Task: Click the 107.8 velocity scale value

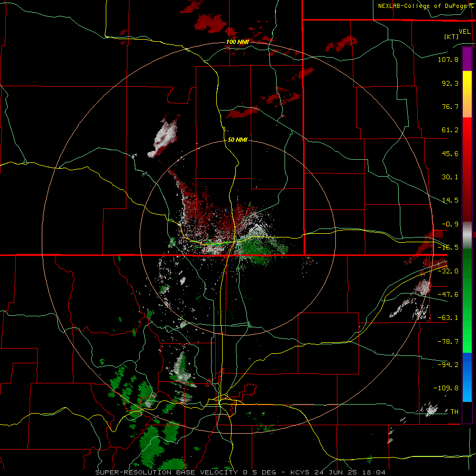Action: pos(448,59)
